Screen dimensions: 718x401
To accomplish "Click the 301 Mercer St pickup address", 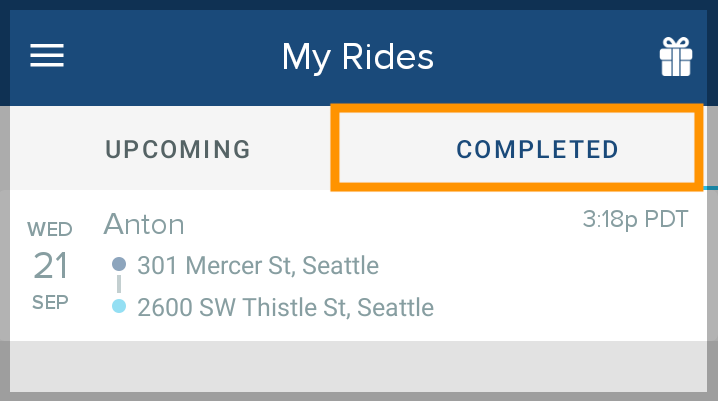I will [x=258, y=266].
